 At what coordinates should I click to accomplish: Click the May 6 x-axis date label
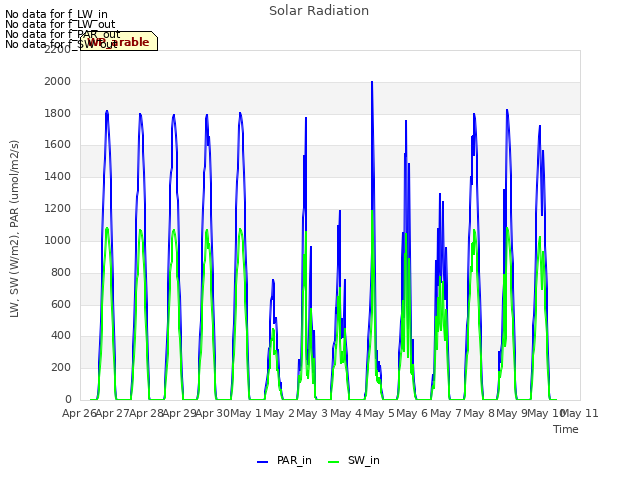(x=412, y=413)
